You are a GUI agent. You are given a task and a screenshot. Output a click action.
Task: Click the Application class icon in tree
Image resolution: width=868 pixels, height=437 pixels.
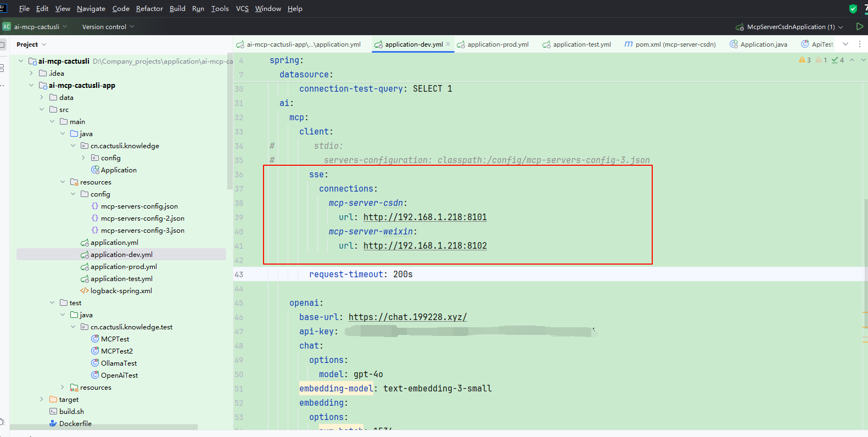95,170
